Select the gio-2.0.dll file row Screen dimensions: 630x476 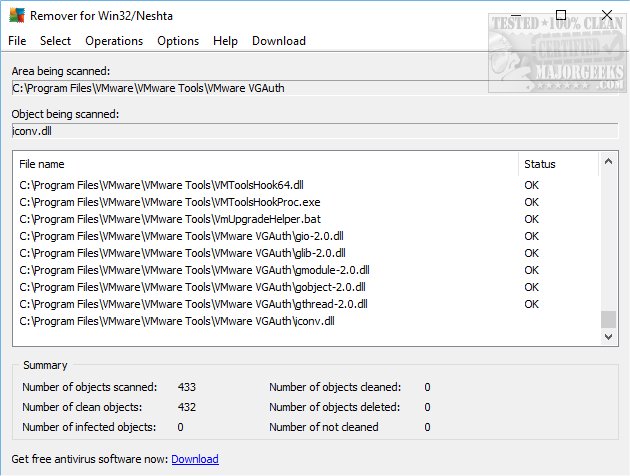tap(182, 236)
